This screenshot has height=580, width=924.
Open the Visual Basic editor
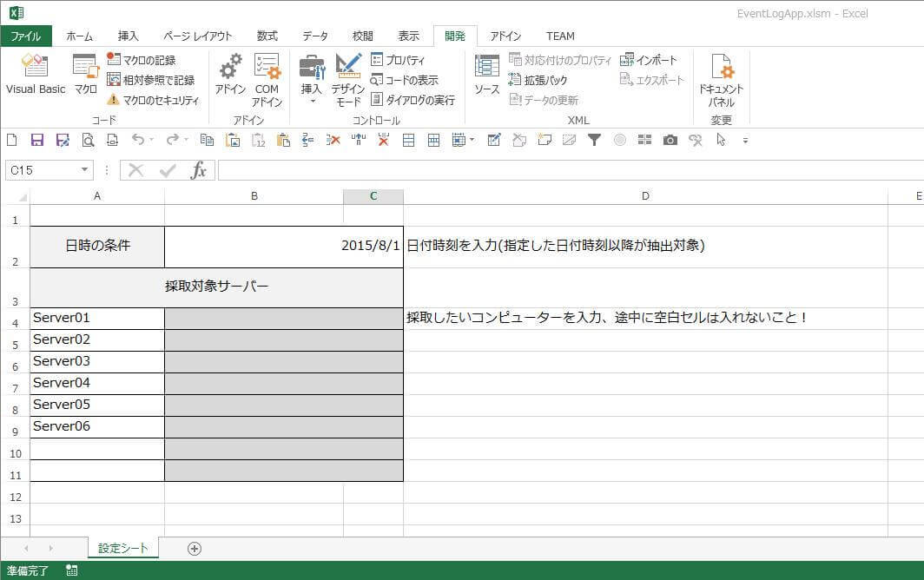36,74
